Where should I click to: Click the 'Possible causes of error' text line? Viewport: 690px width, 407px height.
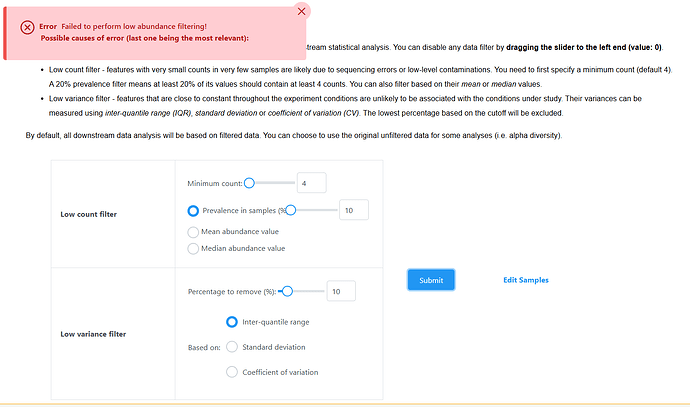pyautogui.click(x=145, y=38)
